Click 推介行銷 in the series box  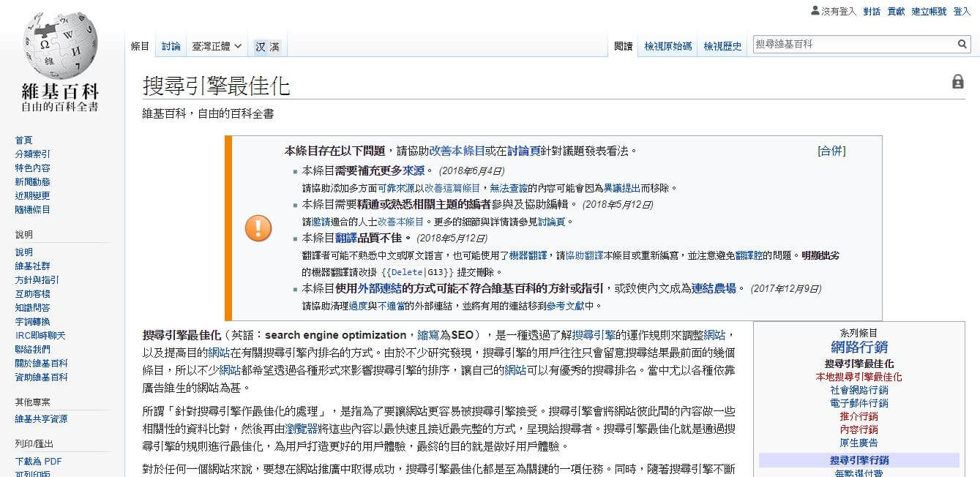pyautogui.click(x=859, y=416)
